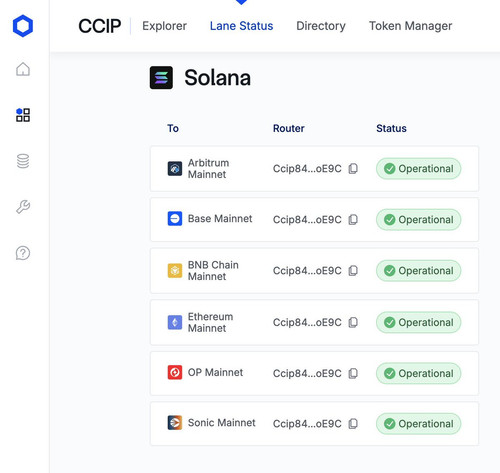
Task: Click the OP Mainnet chain icon
Action: [x=175, y=372]
